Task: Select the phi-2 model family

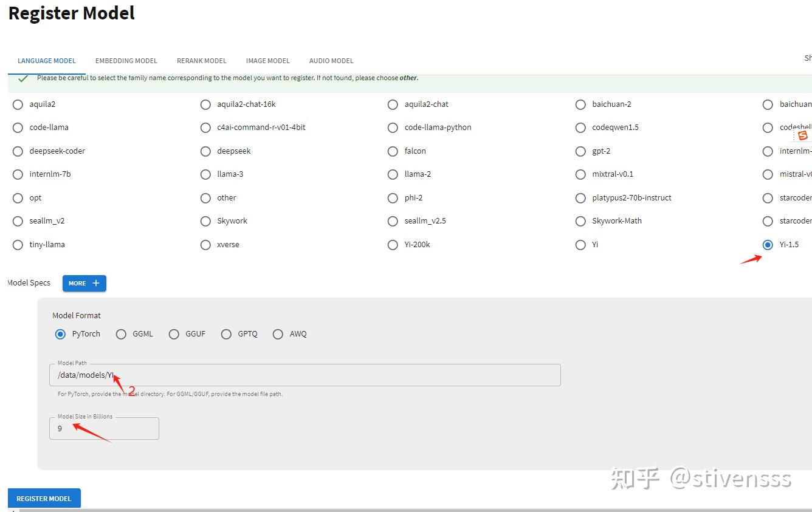Action: pyautogui.click(x=393, y=198)
